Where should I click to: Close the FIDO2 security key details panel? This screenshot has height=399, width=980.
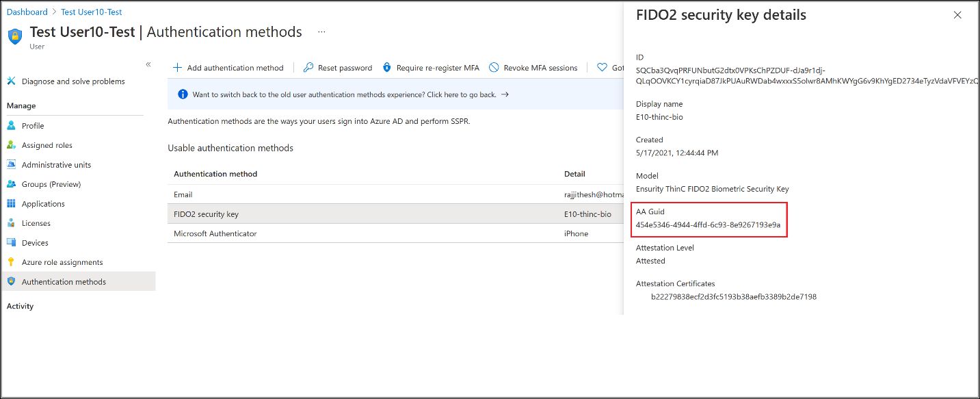point(957,15)
